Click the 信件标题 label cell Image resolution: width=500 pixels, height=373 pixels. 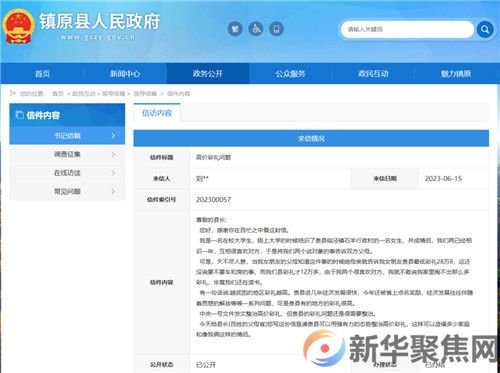[162, 157]
